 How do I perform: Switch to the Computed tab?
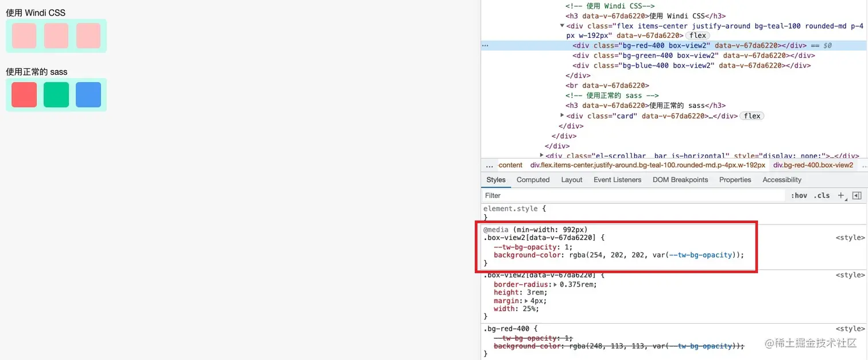point(533,180)
